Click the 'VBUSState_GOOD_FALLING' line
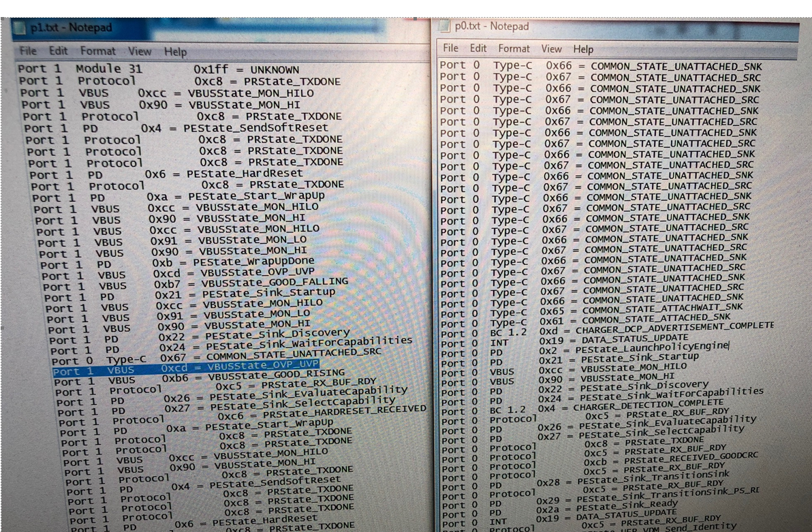Viewport: 812px width, 532px height. pos(196,284)
